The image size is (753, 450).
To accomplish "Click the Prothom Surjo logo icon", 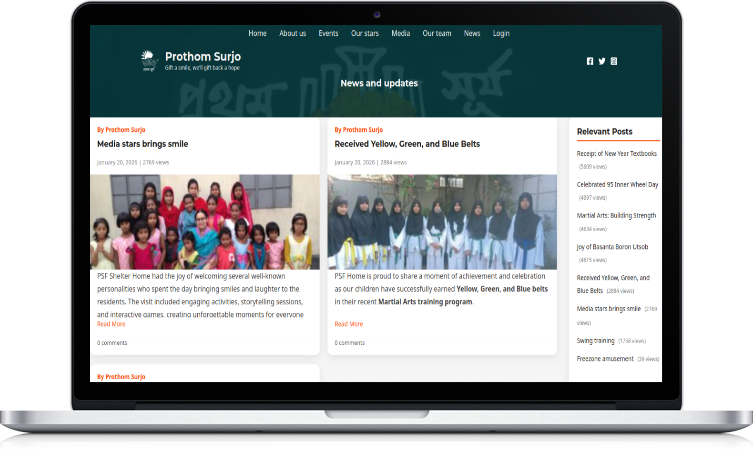I will [148, 60].
